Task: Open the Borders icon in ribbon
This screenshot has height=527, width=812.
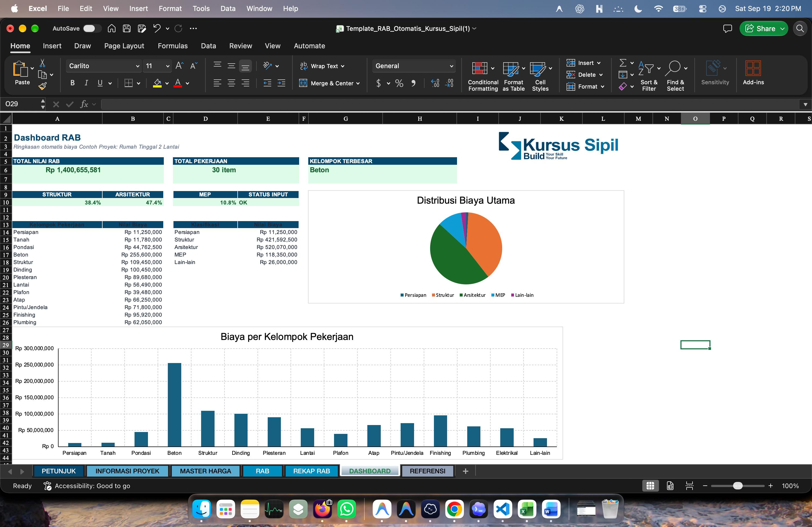Action: coord(129,83)
